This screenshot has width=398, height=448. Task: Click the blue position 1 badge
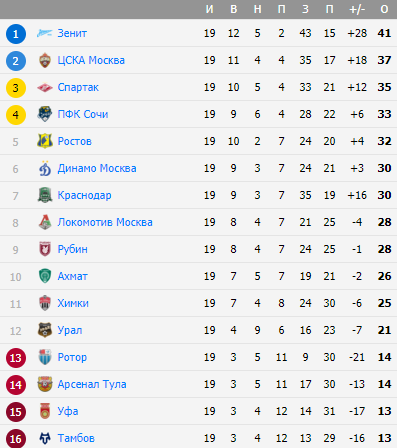click(x=16, y=34)
